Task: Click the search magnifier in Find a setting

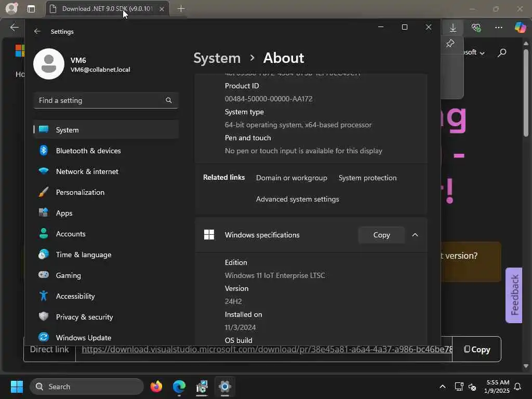Action: coord(169,100)
